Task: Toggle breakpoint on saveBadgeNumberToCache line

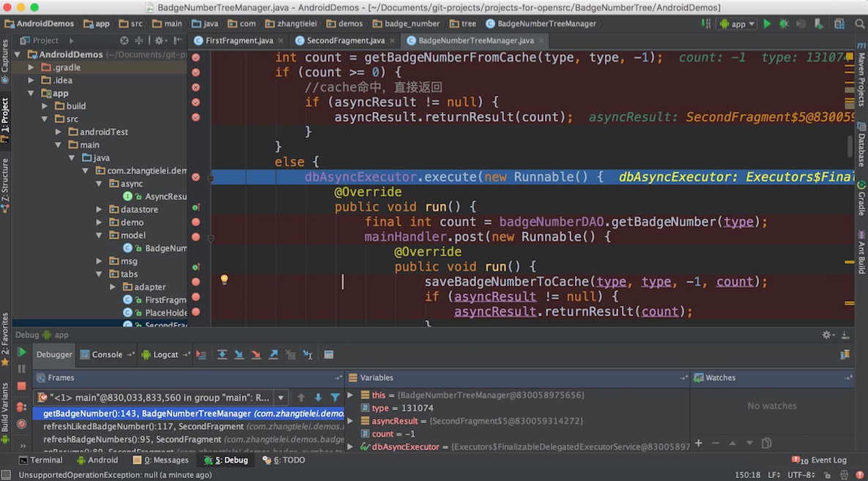Action: pos(196,282)
